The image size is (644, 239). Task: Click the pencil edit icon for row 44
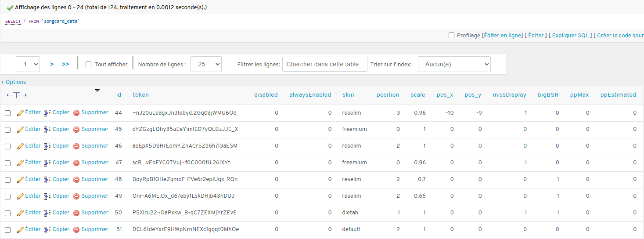(20, 113)
